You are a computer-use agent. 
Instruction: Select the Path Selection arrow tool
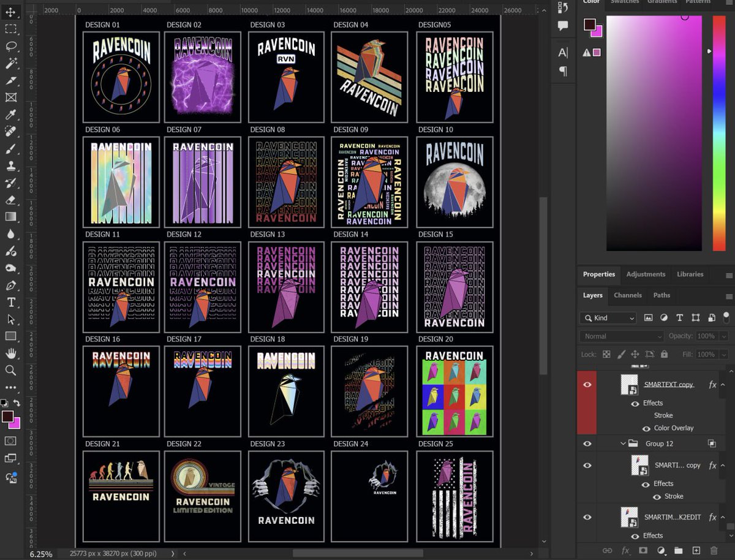11,319
